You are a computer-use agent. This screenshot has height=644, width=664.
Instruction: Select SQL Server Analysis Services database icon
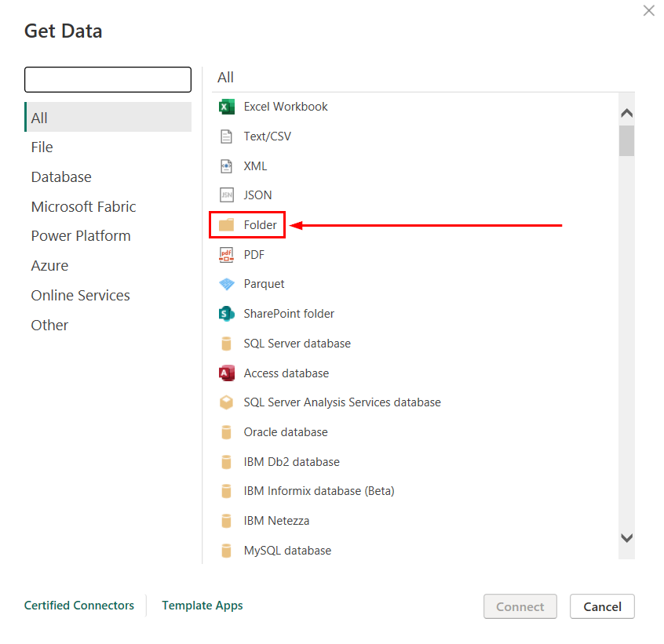227,402
